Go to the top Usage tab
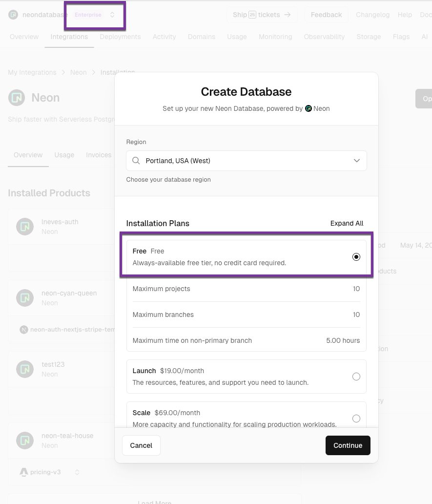 click(x=237, y=37)
